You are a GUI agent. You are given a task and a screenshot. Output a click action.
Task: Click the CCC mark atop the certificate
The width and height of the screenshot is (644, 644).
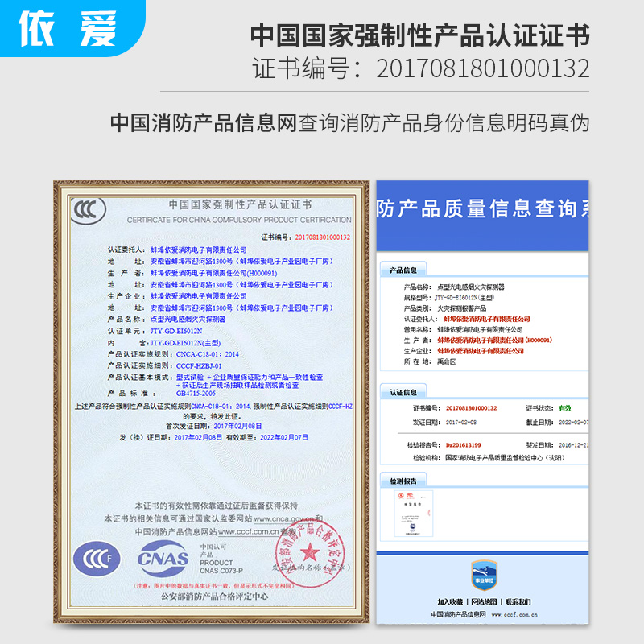tap(89, 210)
